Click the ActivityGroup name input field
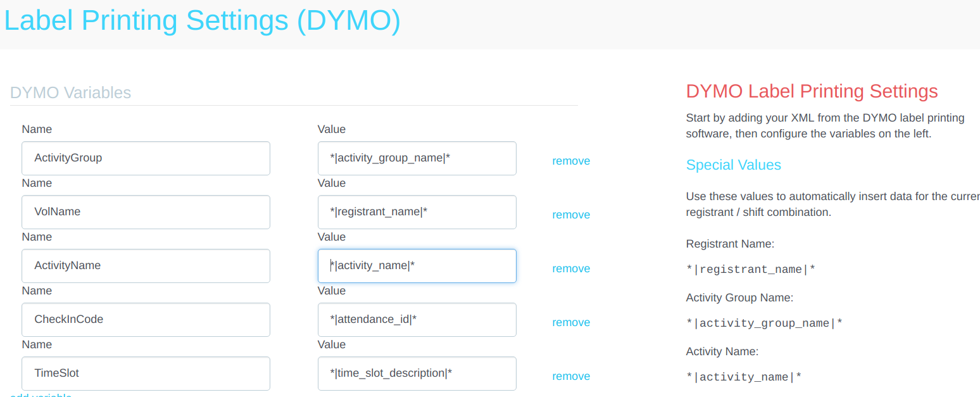This screenshot has height=397, width=980. 146,158
